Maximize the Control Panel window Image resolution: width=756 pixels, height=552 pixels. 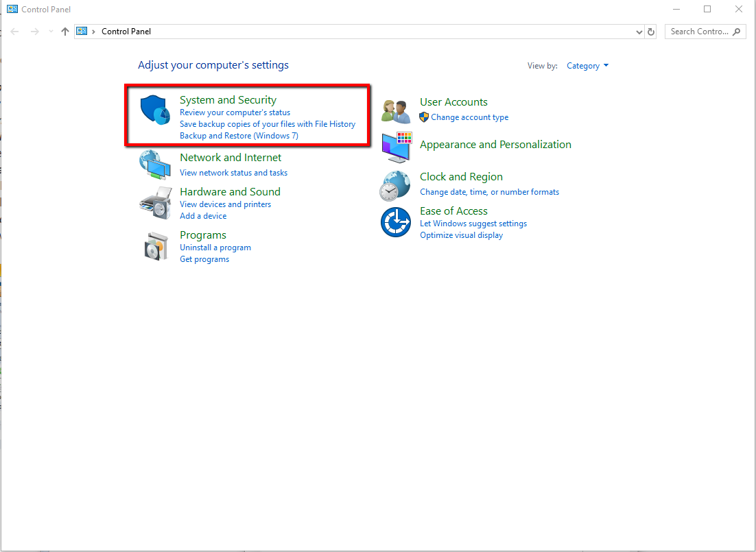[707, 9]
